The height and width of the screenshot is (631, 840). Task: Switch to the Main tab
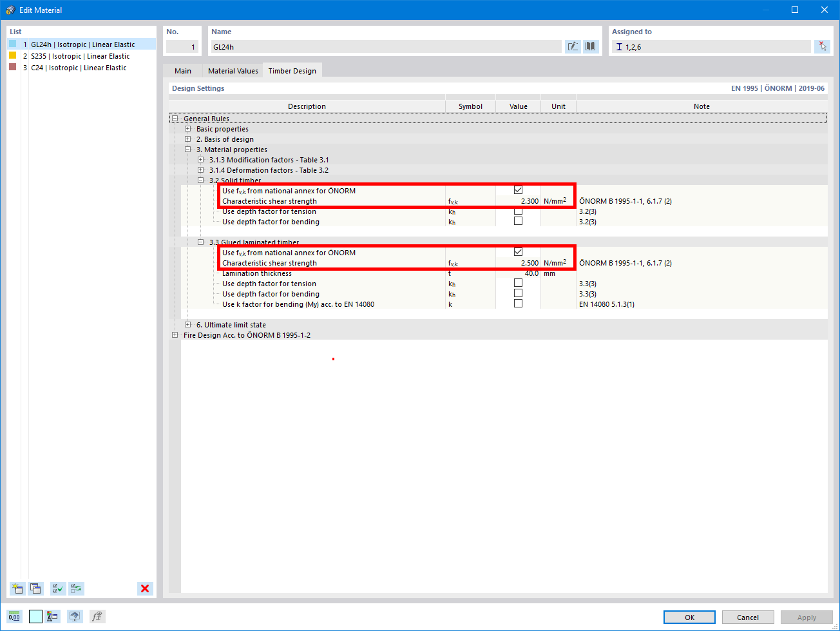tap(183, 71)
